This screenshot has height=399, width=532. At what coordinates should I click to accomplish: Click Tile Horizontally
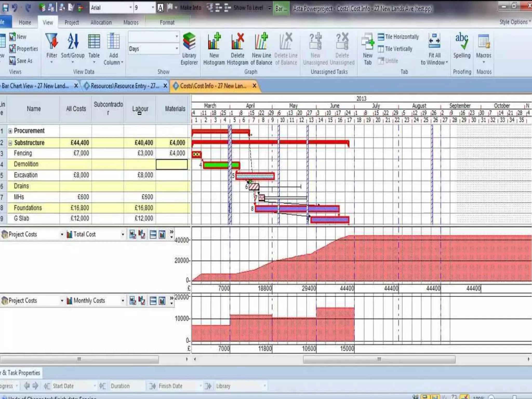tap(398, 37)
